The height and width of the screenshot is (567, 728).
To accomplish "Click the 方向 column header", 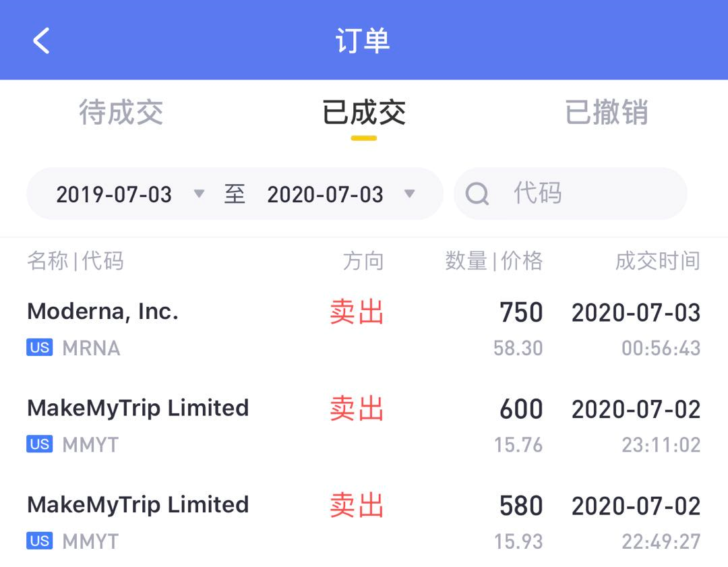I will coord(363,260).
